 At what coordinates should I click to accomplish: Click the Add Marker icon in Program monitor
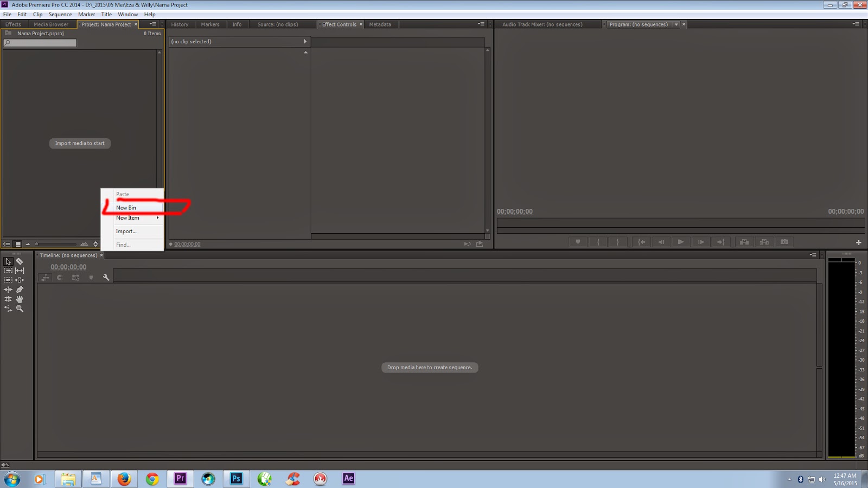coord(578,242)
